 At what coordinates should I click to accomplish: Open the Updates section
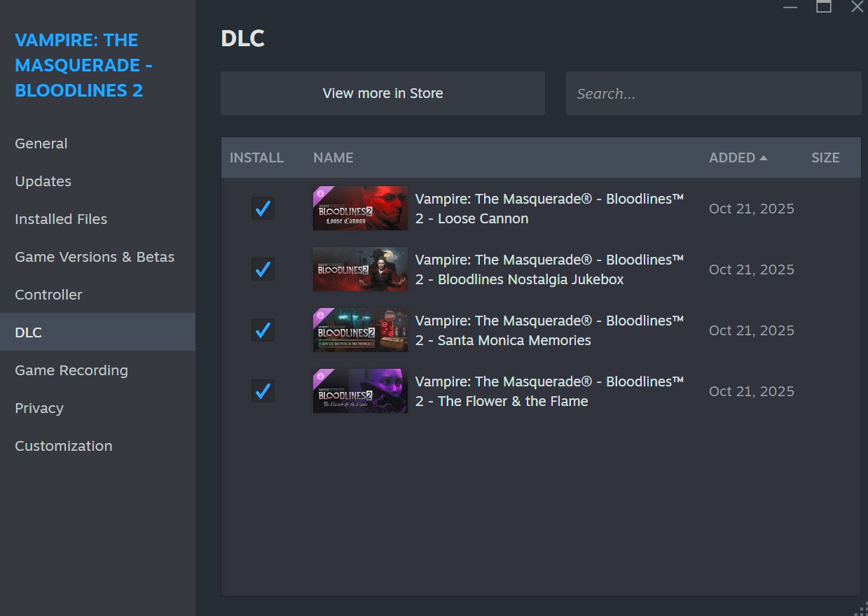(97, 181)
